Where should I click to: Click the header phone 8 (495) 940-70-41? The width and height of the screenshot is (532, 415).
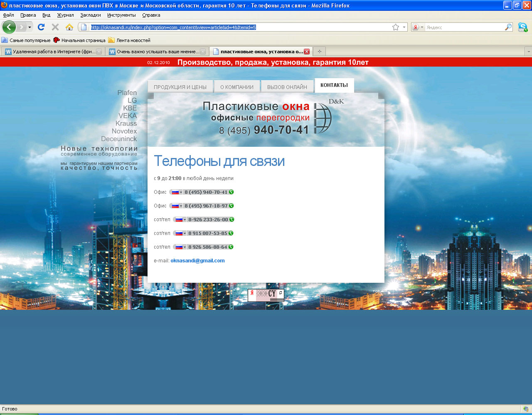[264, 130]
